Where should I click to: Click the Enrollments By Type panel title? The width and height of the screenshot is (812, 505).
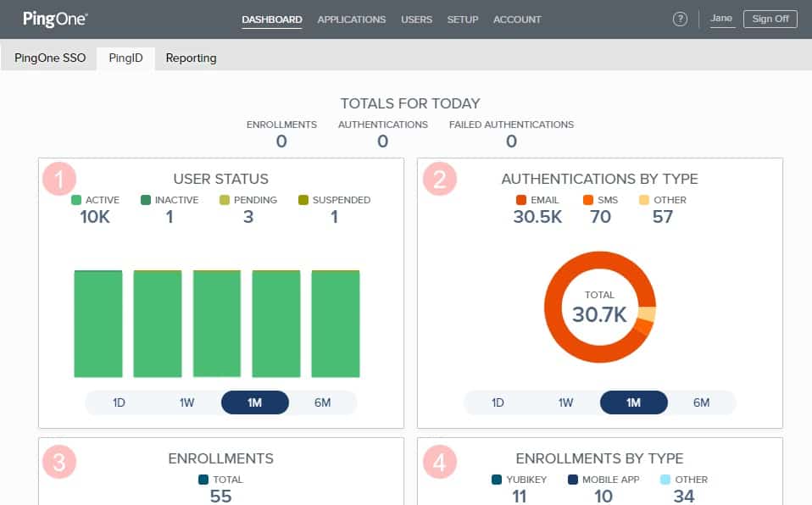tap(600, 458)
